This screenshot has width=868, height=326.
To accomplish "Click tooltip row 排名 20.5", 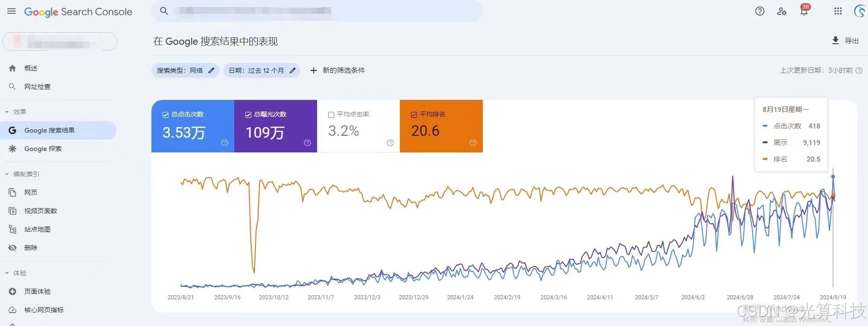I will coord(791,159).
